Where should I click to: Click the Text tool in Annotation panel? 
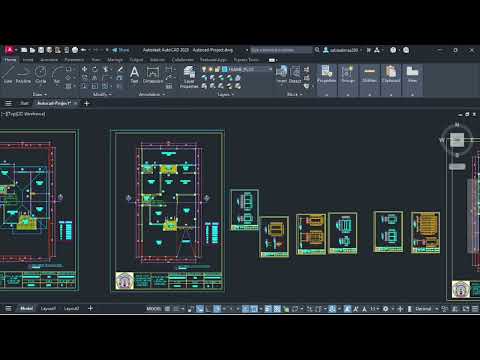click(134, 75)
